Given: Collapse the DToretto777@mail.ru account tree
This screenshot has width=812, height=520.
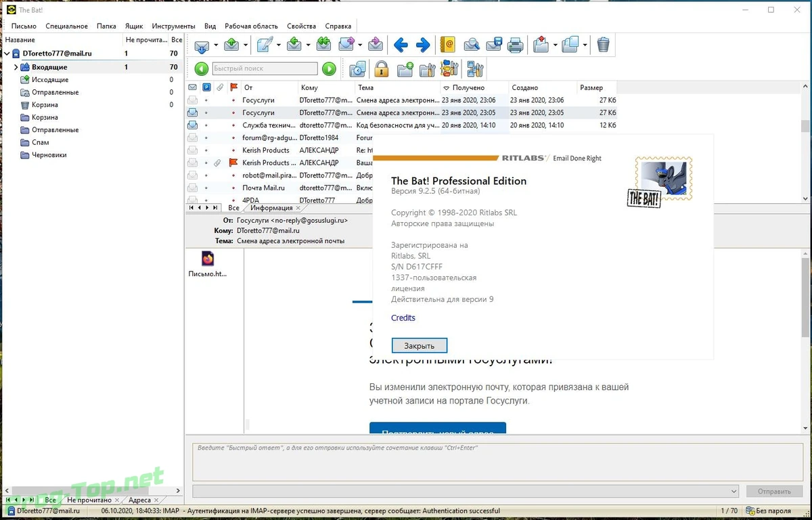Looking at the screenshot, I should click(x=7, y=53).
